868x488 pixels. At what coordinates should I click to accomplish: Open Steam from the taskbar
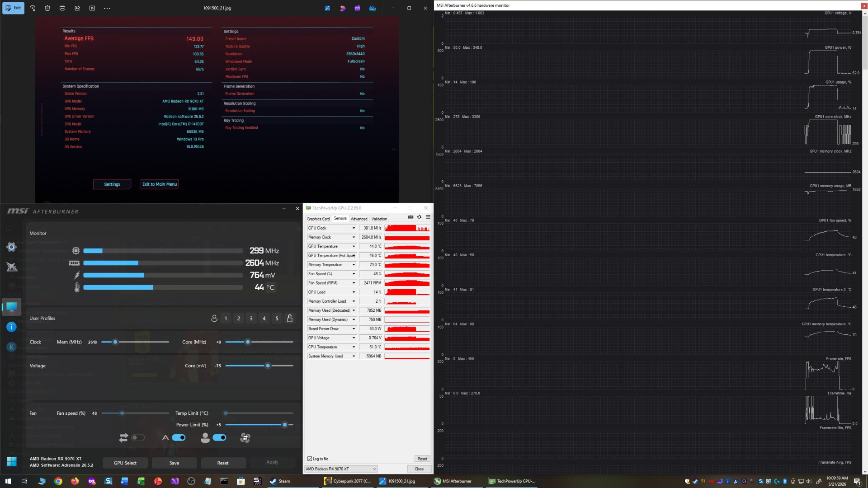[x=280, y=481]
